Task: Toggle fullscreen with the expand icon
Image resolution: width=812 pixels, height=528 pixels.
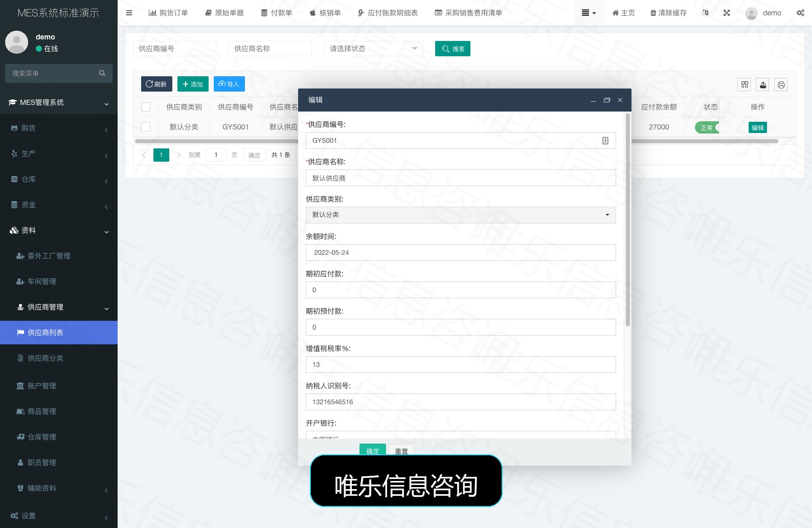Action: (727, 13)
